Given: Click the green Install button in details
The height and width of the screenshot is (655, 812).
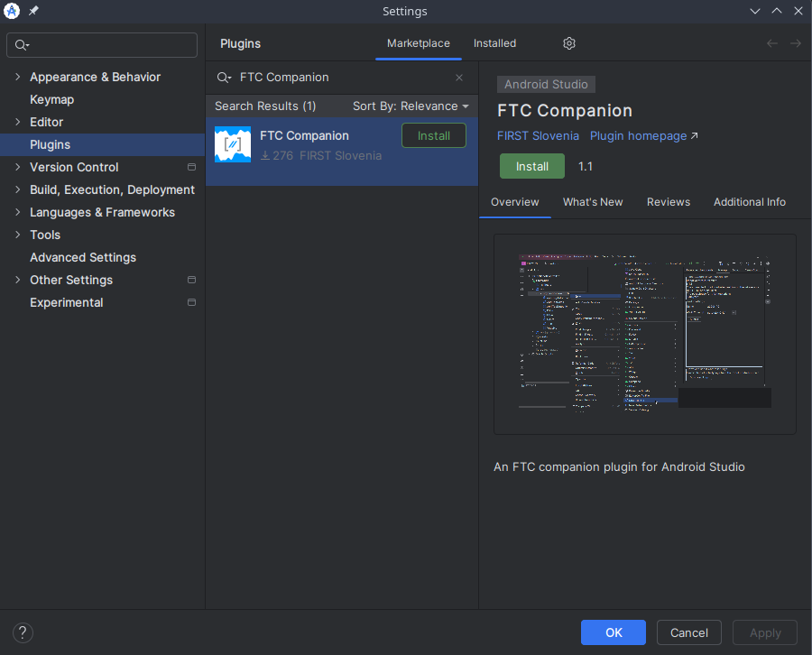Looking at the screenshot, I should [x=531, y=166].
